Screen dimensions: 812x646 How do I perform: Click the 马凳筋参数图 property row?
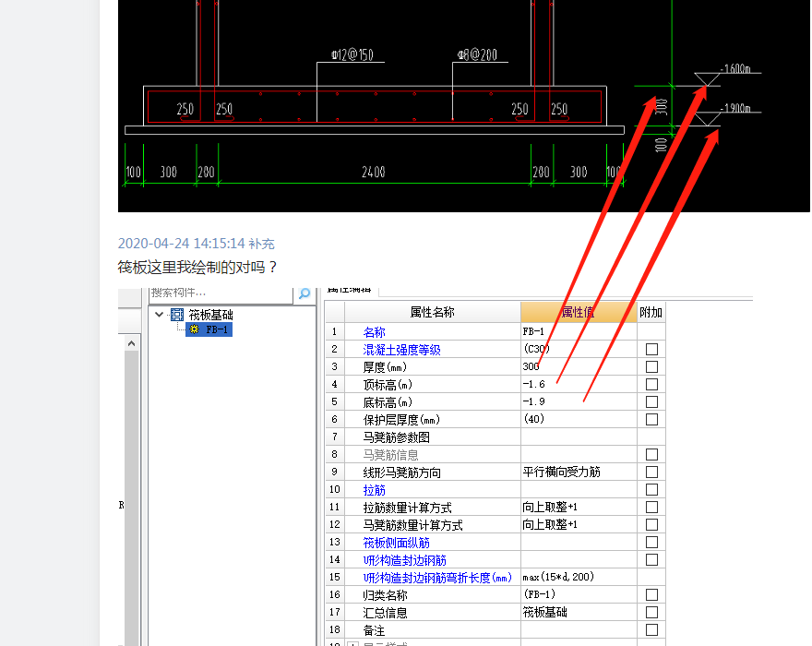496,437
